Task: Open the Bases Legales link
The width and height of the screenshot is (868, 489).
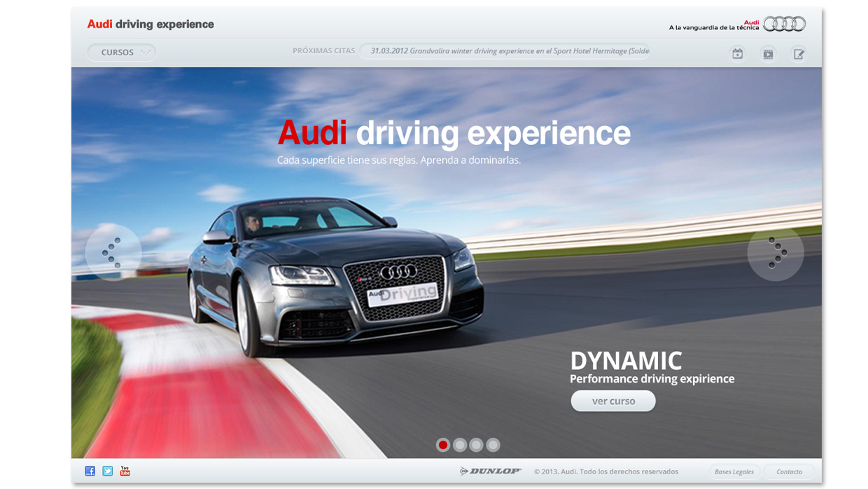Action: pyautogui.click(x=734, y=471)
